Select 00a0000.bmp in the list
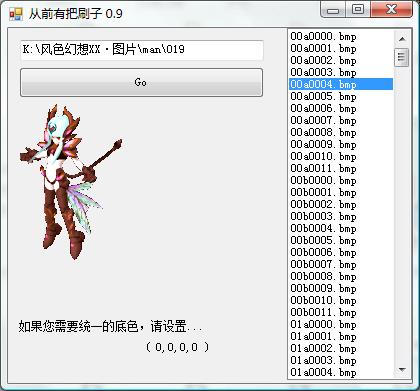The width and height of the screenshot is (420, 391). click(x=341, y=36)
